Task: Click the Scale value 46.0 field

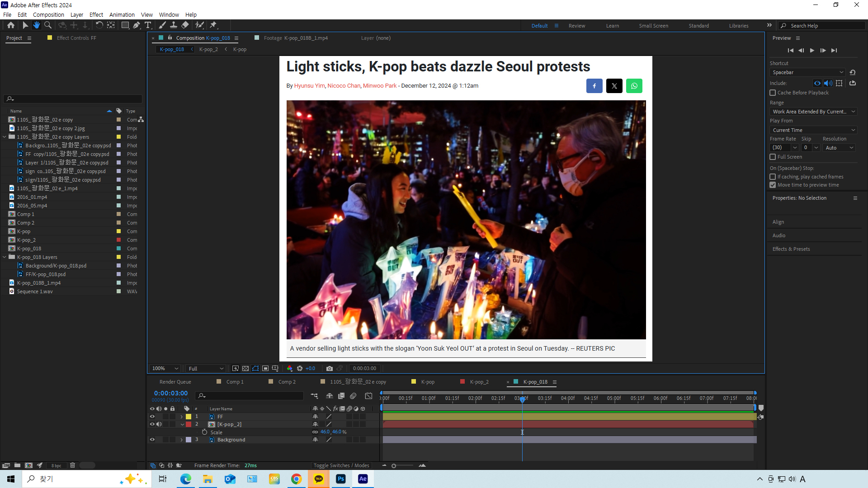Action: click(325, 432)
